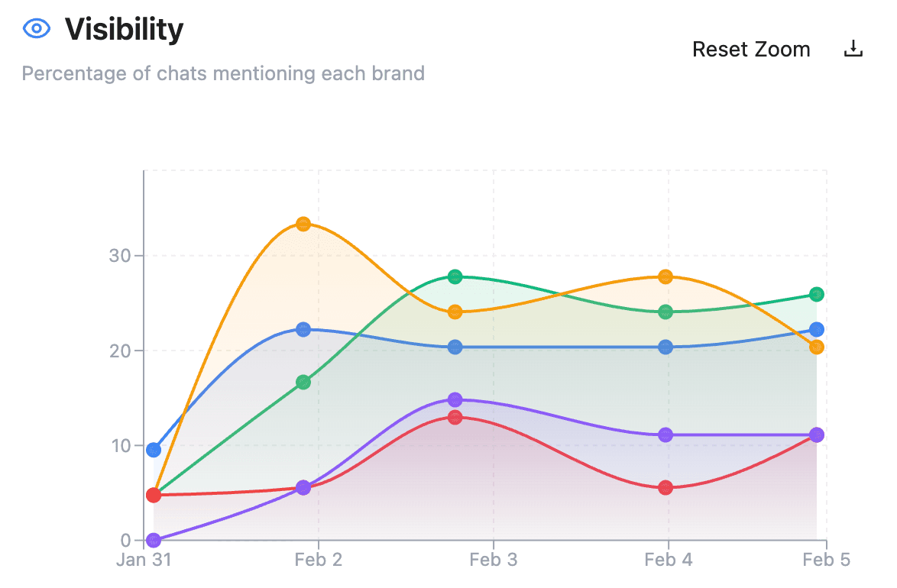
Task: Click the download chart icon
Action: pos(853,49)
